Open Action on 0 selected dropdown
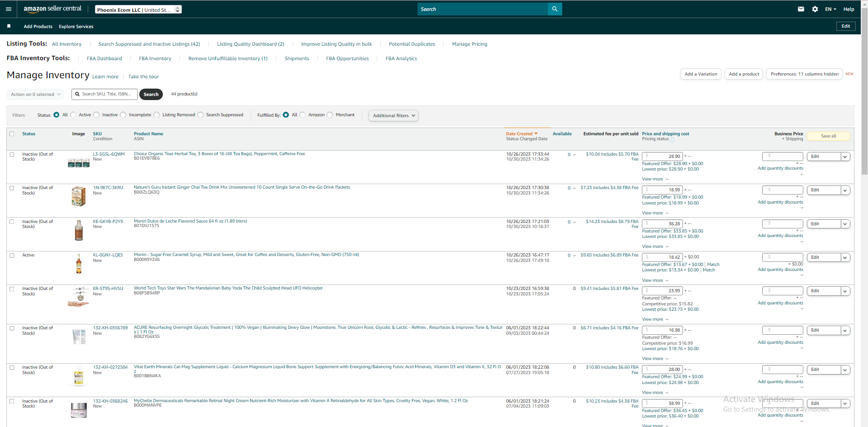The image size is (868, 427). [35, 95]
